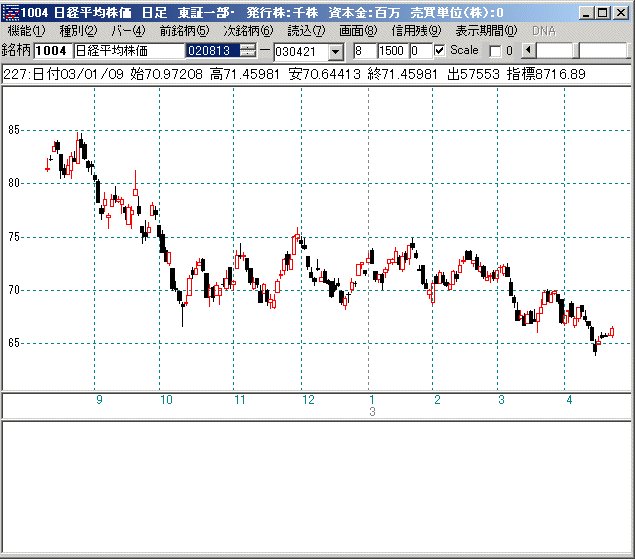Click month label 4 on time axis
This screenshot has height=559, width=635.
(x=569, y=400)
